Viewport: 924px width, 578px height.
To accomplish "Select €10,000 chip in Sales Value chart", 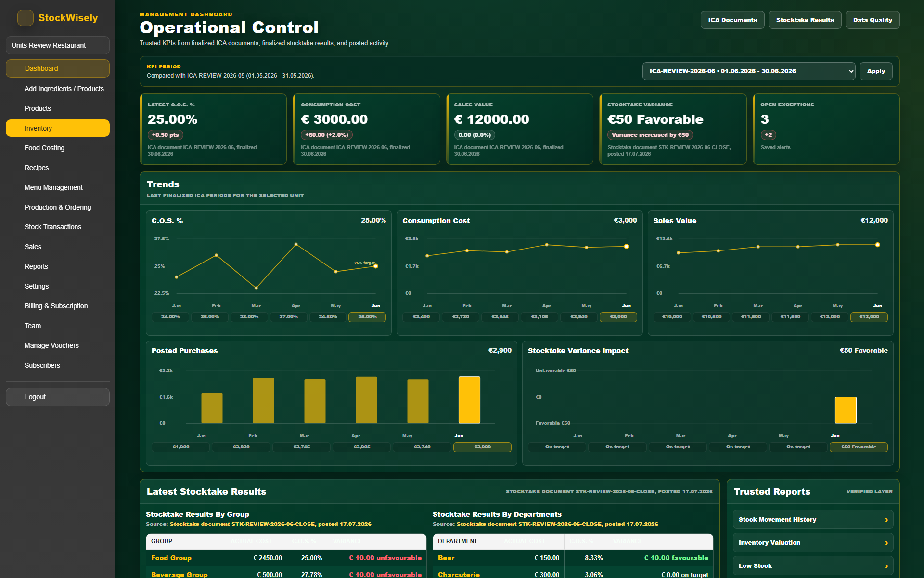I will point(672,317).
